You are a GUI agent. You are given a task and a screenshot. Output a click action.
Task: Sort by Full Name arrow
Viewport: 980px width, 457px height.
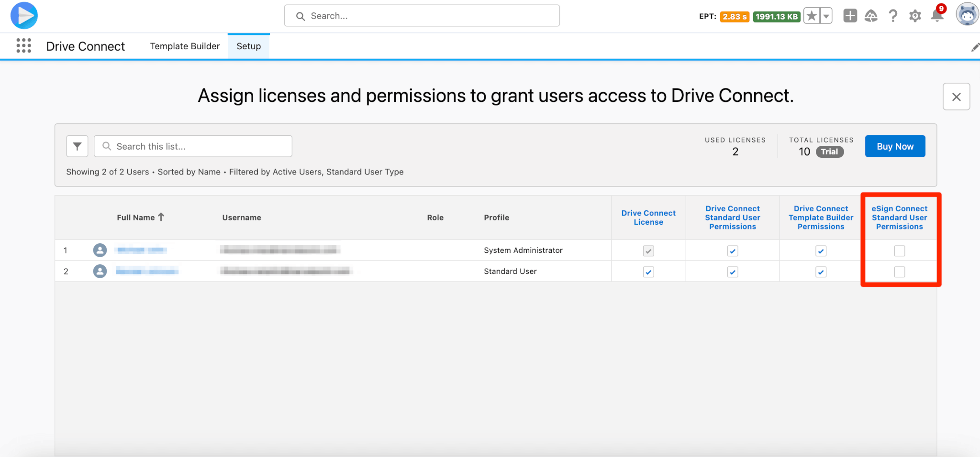[161, 217]
